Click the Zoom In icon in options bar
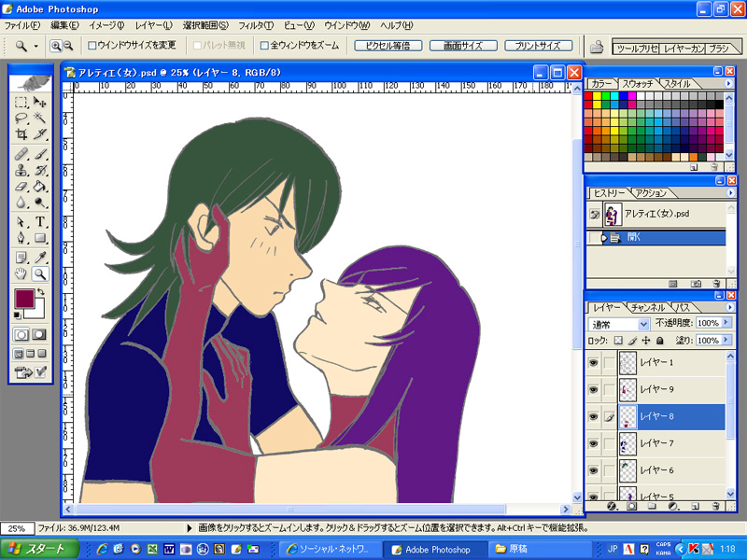747x560 pixels. click(56, 46)
